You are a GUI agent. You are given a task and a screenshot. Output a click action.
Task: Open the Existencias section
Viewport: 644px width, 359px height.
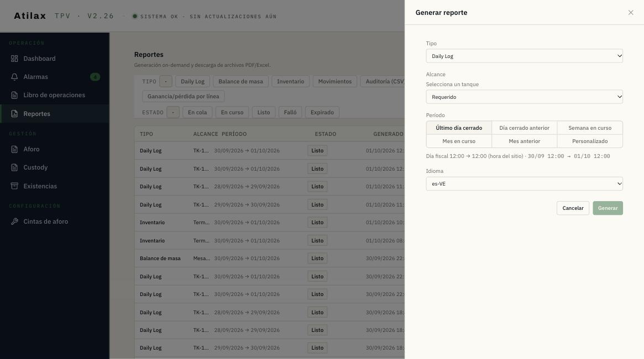tap(55, 186)
